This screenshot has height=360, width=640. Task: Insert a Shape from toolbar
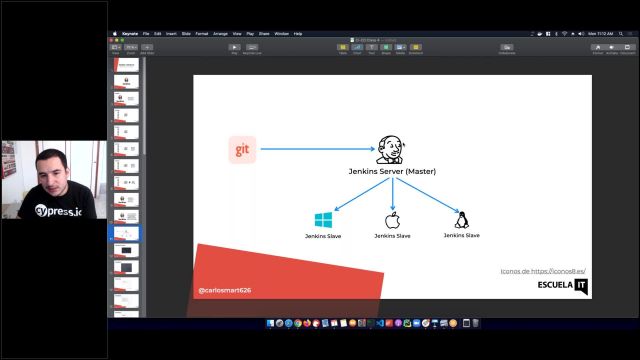tap(386, 47)
